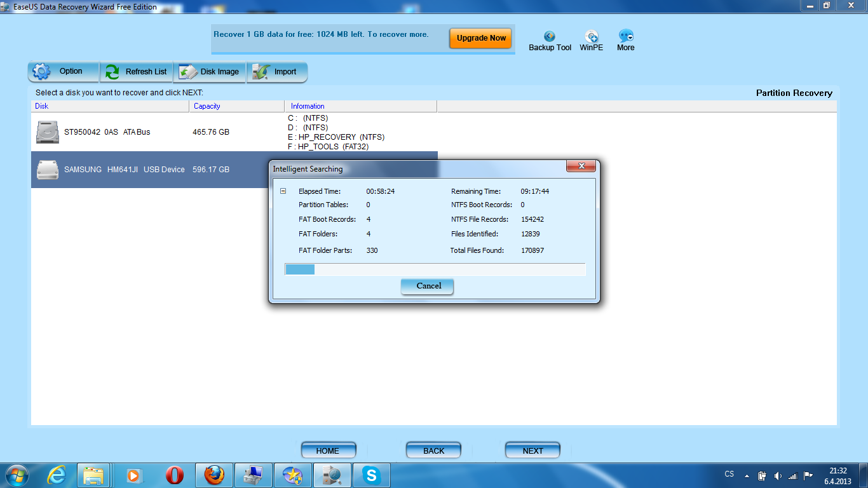Open the Option gear settings

tap(64, 72)
